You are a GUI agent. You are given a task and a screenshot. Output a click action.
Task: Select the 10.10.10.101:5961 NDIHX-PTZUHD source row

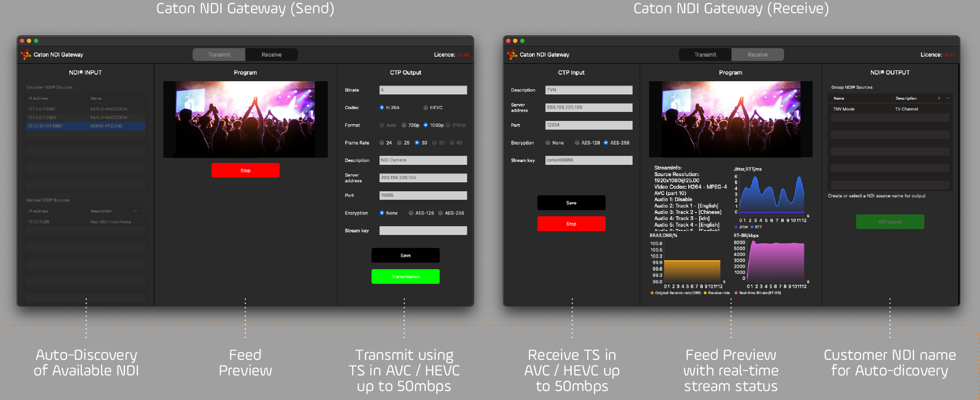(85, 126)
